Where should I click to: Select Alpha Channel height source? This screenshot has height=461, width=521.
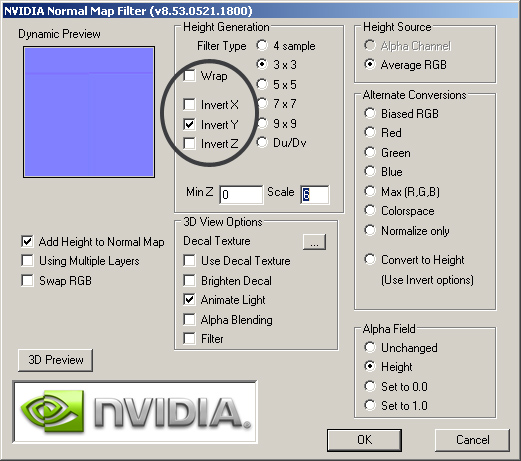coord(370,45)
